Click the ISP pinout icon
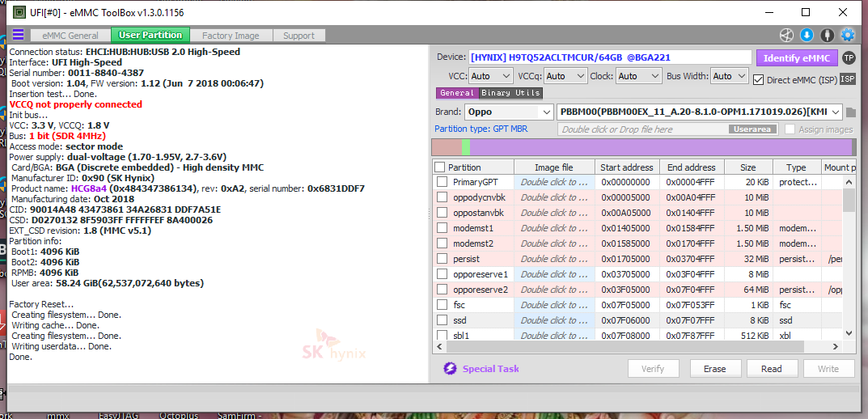This screenshot has height=419, width=868. click(848, 79)
